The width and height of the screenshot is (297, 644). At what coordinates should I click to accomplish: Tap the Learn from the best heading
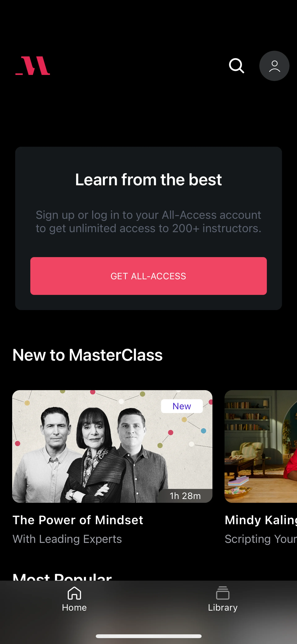(x=148, y=179)
